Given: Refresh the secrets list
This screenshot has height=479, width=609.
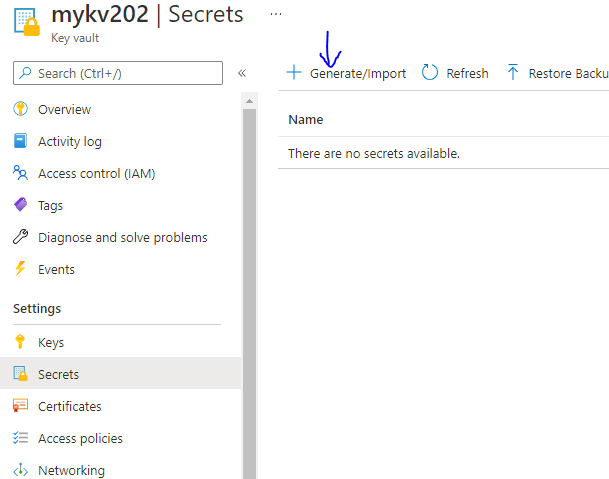Looking at the screenshot, I should (x=456, y=73).
